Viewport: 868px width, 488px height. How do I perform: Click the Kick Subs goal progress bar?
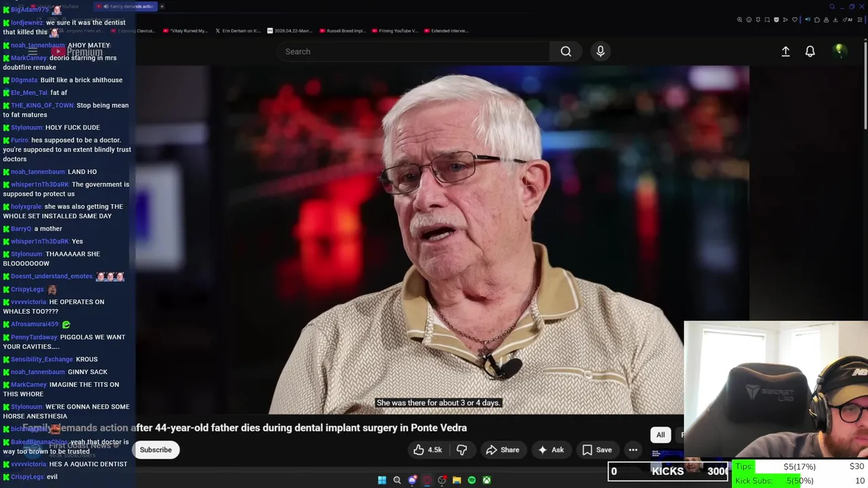(x=800, y=481)
